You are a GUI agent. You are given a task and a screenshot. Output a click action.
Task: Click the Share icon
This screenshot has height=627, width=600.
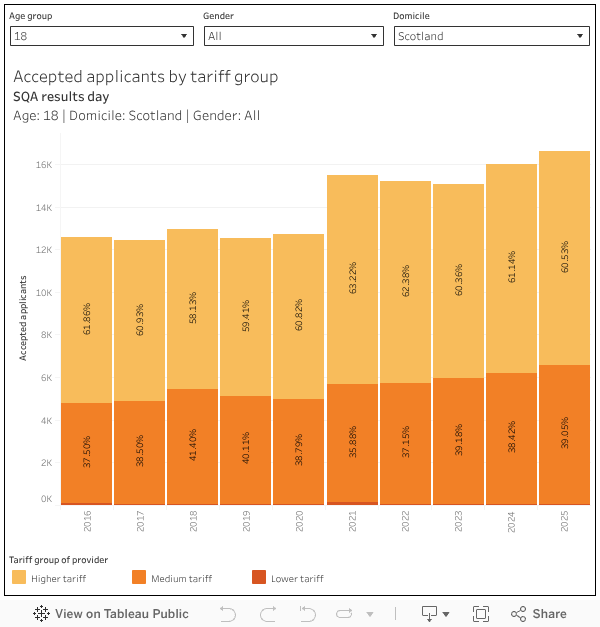pyautogui.click(x=518, y=614)
